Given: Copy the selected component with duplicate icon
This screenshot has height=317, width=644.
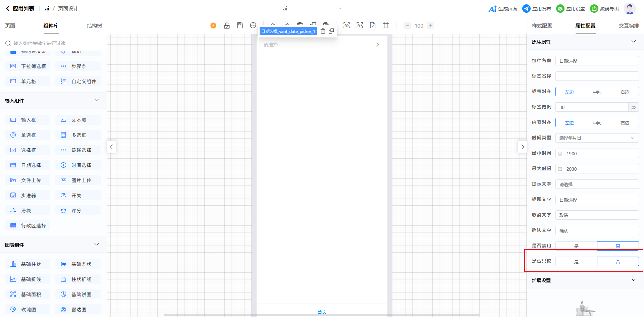Looking at the screenshot, I should point(331,31).
